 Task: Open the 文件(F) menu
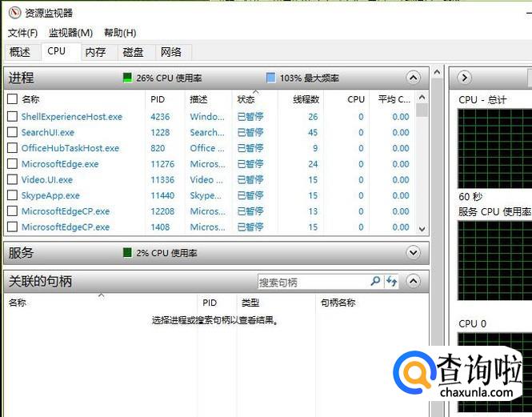[x=22, y=33]
